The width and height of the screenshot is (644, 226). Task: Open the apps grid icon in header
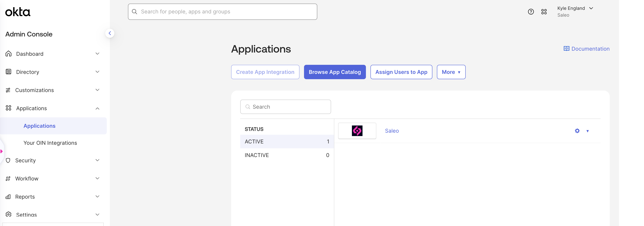(544, 12)
